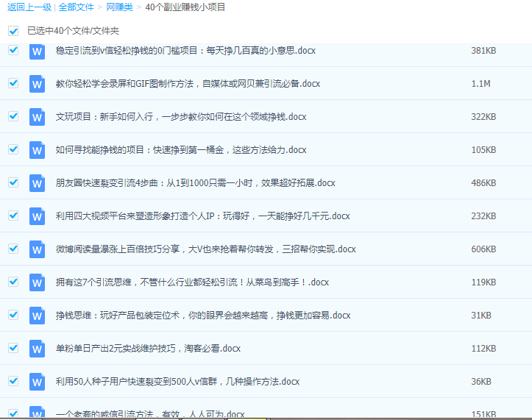Click the 606KB size value
This screenshot has width=532, height=420.
483,249
